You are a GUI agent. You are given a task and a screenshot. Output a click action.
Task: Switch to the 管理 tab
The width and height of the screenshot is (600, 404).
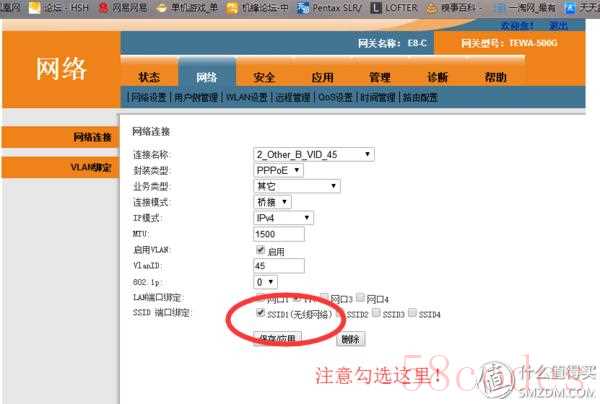coord(380,77)
